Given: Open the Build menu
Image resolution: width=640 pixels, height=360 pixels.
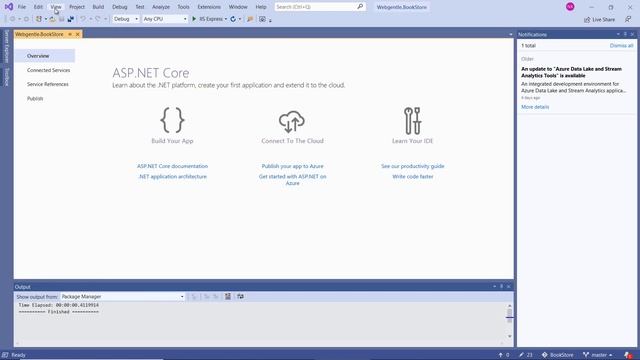Looking at the screenshot, I should pyautogui.click(x=98, y=7).
